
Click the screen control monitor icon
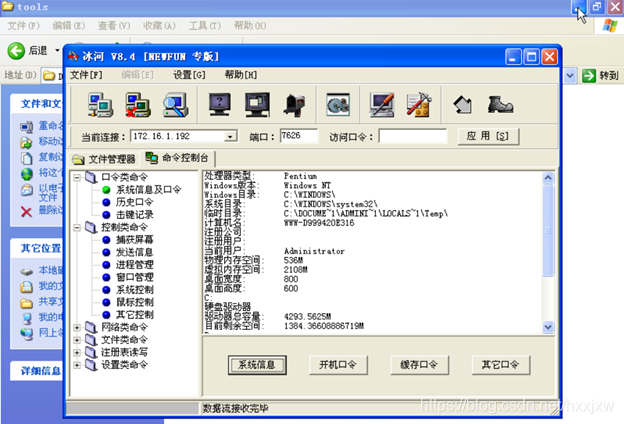click(x=257, y=105)
